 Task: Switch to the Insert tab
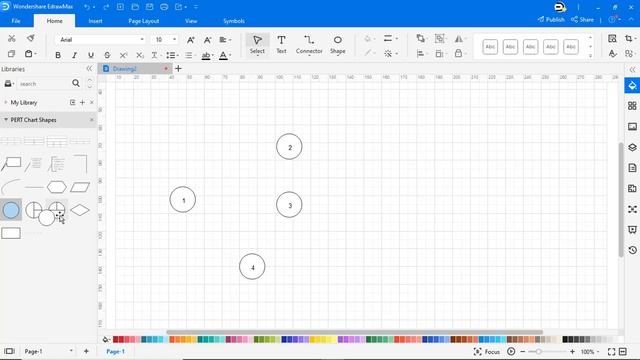click(x=96, y=21)
